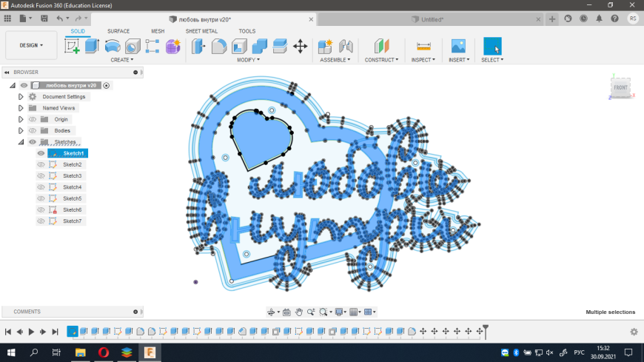Open the Orbit navigation tool
Image resolution: width=644 pixels, height=362 pixels.
(271, 312)
